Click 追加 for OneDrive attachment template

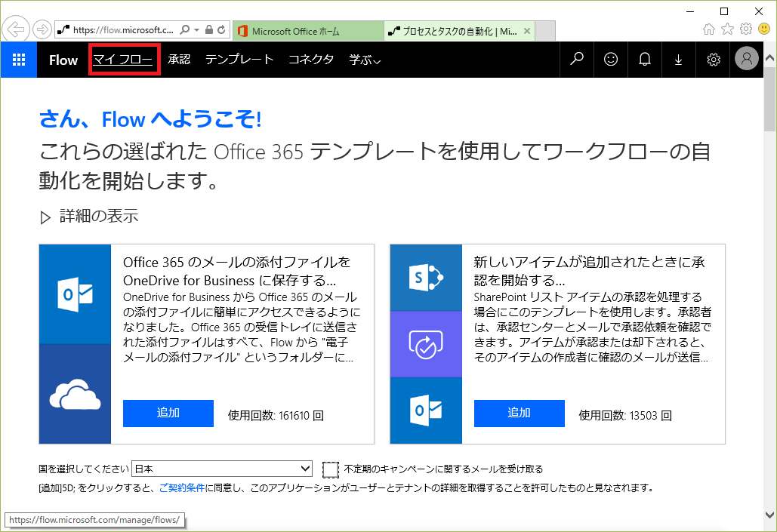[x=168, y=414]
